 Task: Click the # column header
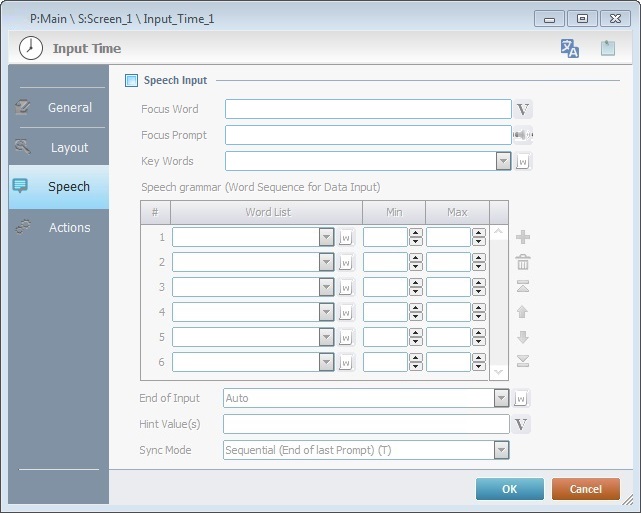[155, 212]
